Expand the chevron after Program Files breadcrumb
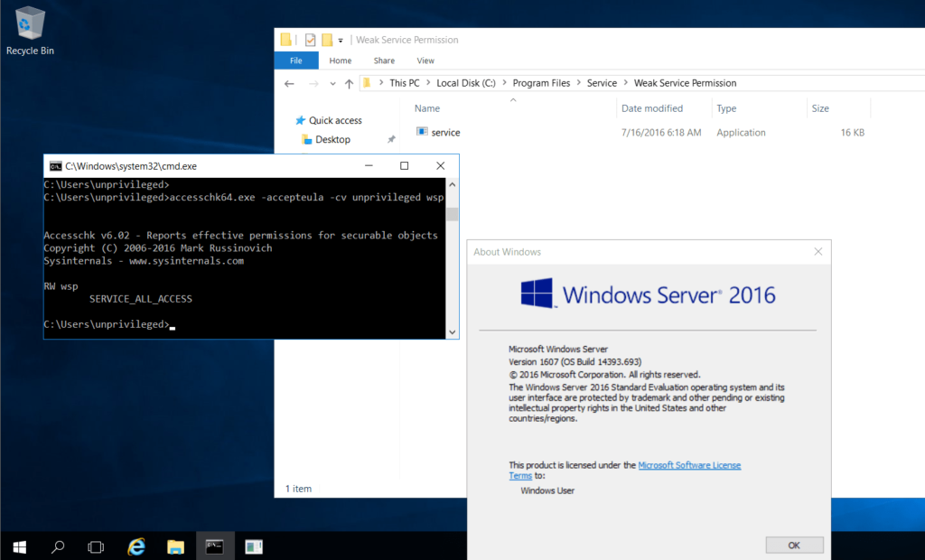 pyautogui.click(x=579, y=83)
